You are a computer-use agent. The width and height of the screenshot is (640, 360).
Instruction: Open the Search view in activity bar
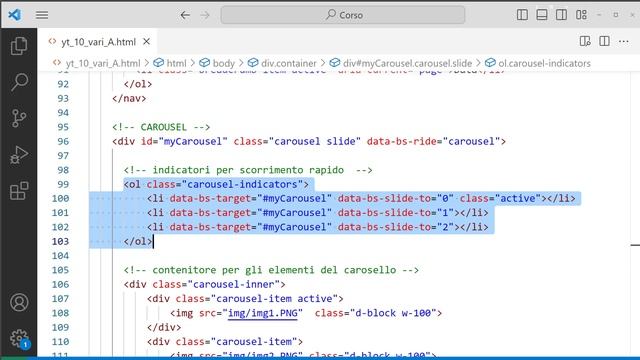[19, 82]
